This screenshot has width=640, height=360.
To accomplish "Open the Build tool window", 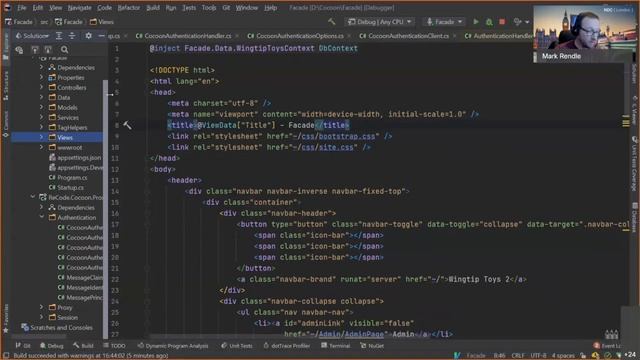I will click(x=83, y=346).
